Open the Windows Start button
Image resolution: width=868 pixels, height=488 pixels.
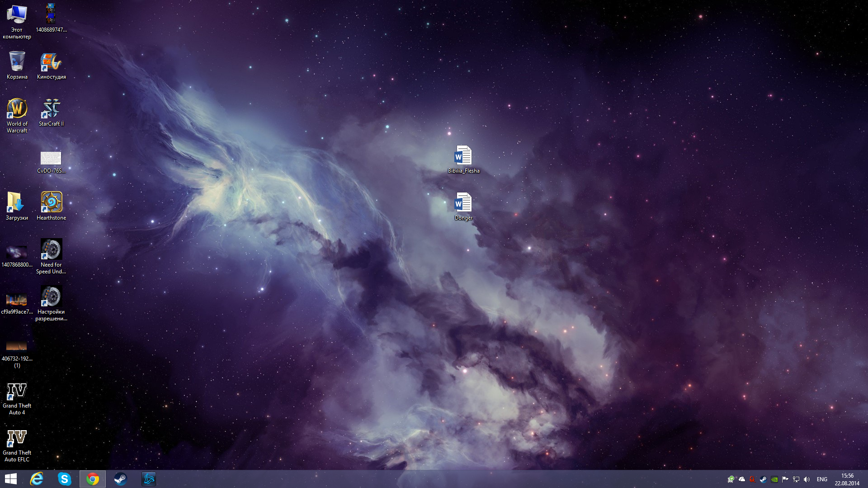pyautogui.click(x=11, y=479)
